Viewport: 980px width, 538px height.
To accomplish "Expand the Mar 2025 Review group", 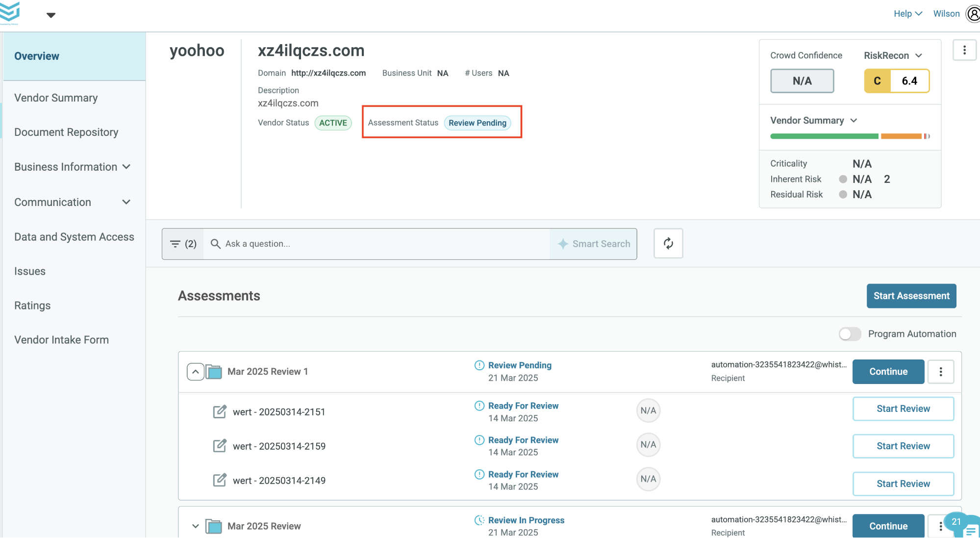I will point(195,526).
